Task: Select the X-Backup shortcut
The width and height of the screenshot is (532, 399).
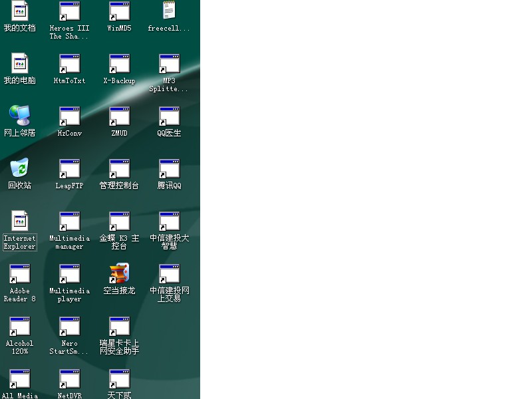Action: click(x=119, y=64)
